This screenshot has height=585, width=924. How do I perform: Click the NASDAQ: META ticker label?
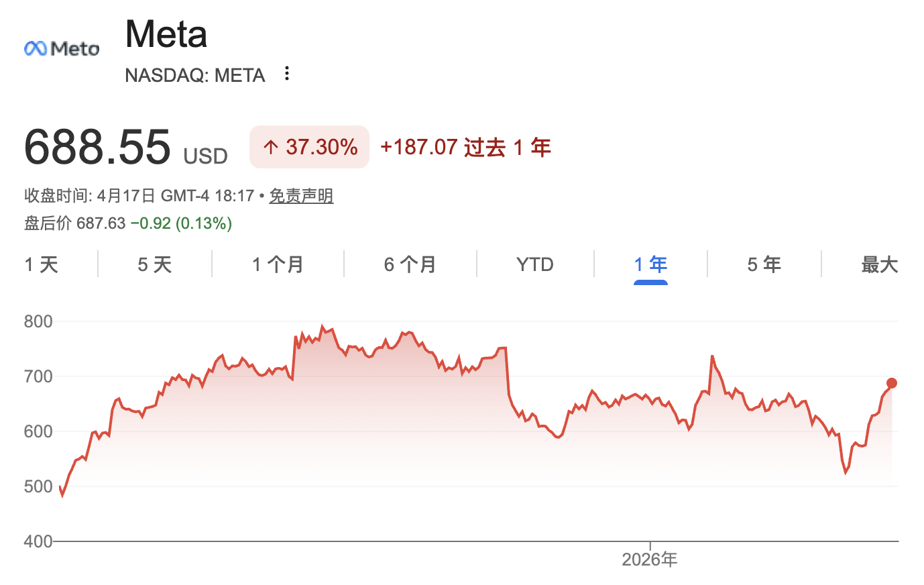point(194,75)
